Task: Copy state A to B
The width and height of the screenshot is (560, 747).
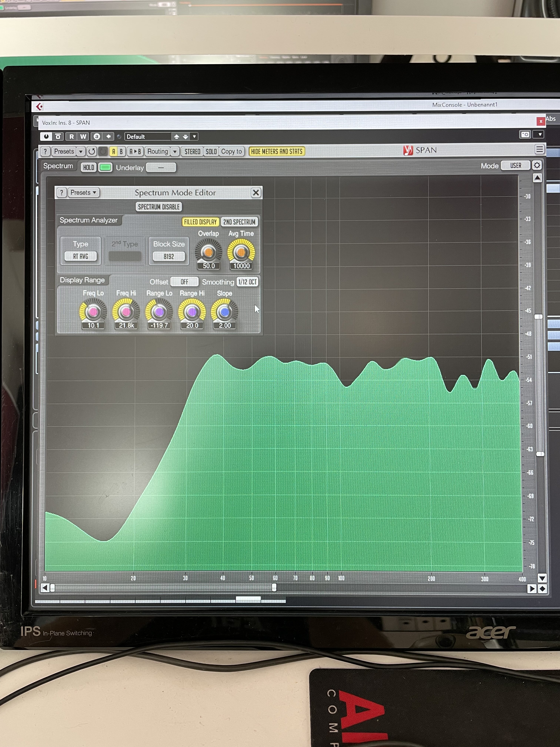Action: tap(135, 151)
